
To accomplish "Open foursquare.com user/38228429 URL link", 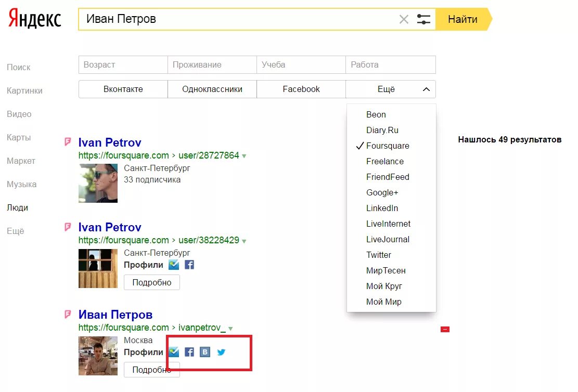I will (159, 240).
